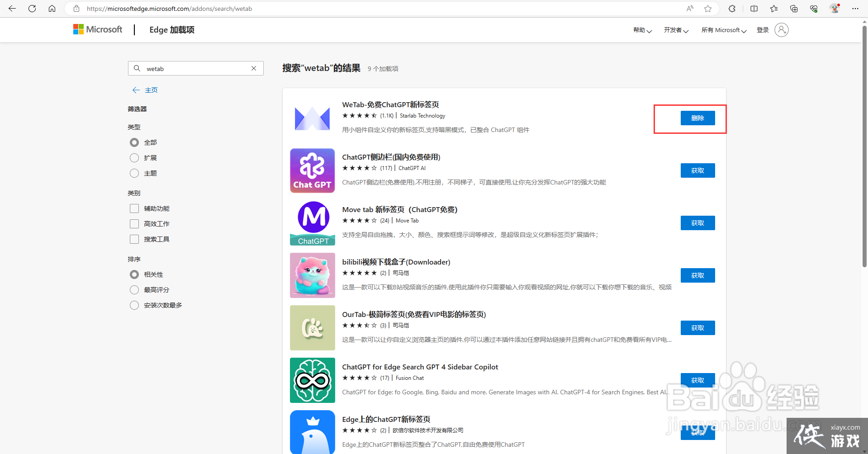Open WeTab extension logo thumbnail
The image size is (868, 454).
coord(312,118)
